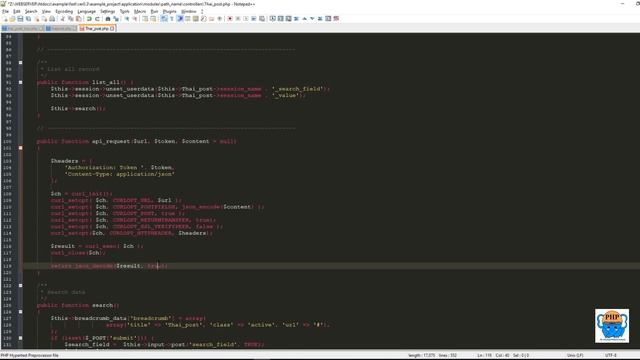Screen dimensions: 640x360
Task: Click the Replace toolbar icon
Action: coord(116,19)
